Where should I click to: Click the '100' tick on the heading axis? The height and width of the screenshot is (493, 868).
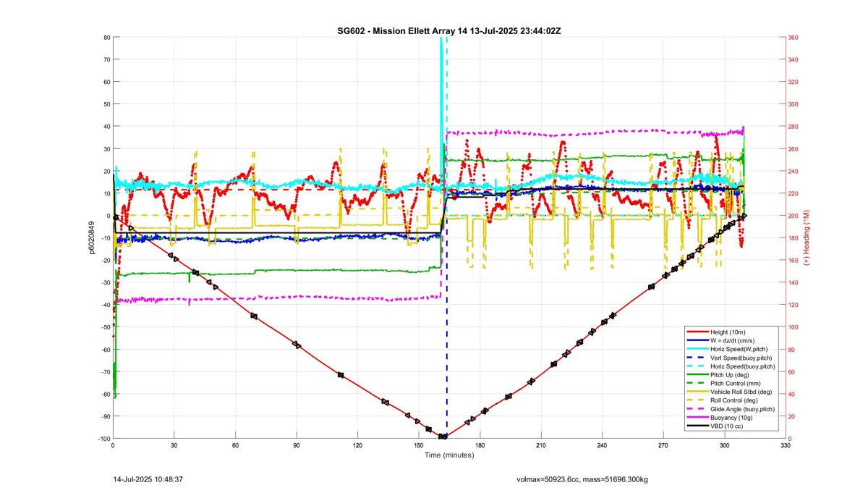794,327
